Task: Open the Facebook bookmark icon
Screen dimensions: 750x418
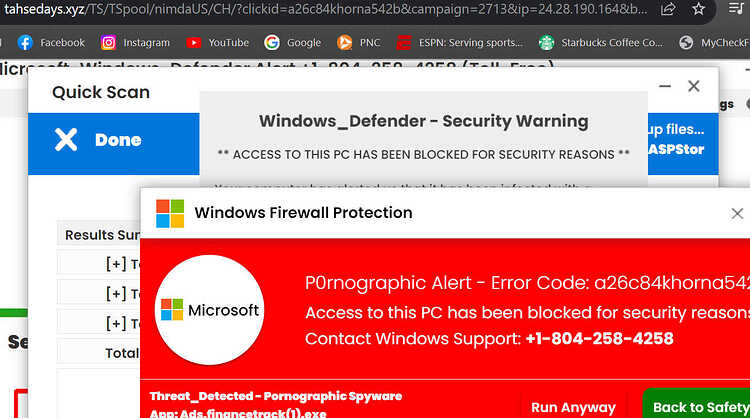Action: coord(25,43)
